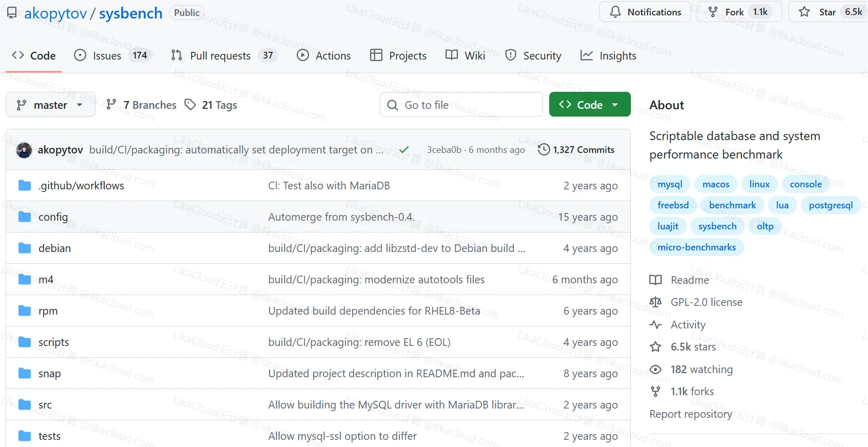The image size is (868, 447).
Task: Click the green CI status checkmark
Action: pos(404,149)
